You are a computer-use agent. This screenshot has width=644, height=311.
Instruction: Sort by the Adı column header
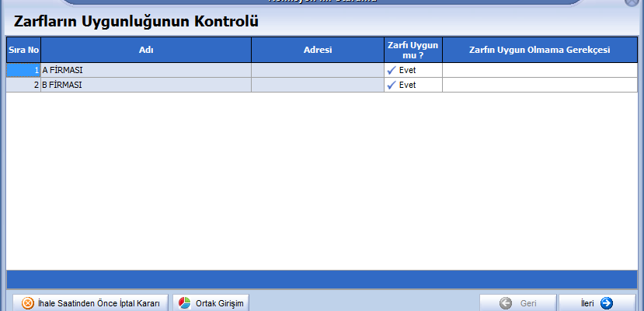click(x=145, y=50)
